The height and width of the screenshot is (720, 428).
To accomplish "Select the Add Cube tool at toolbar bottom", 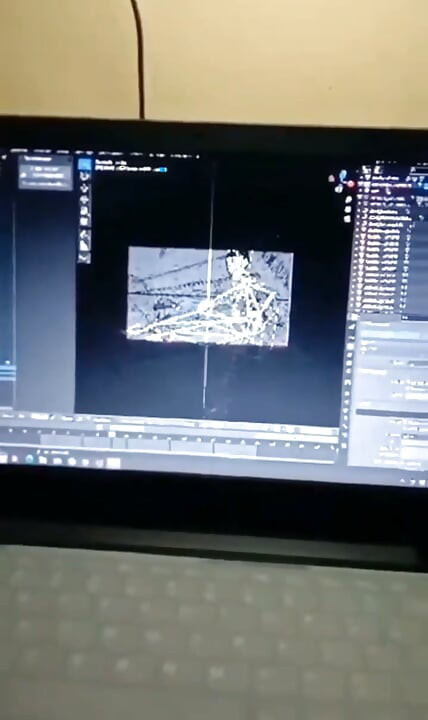I will (x=84, y=258).
